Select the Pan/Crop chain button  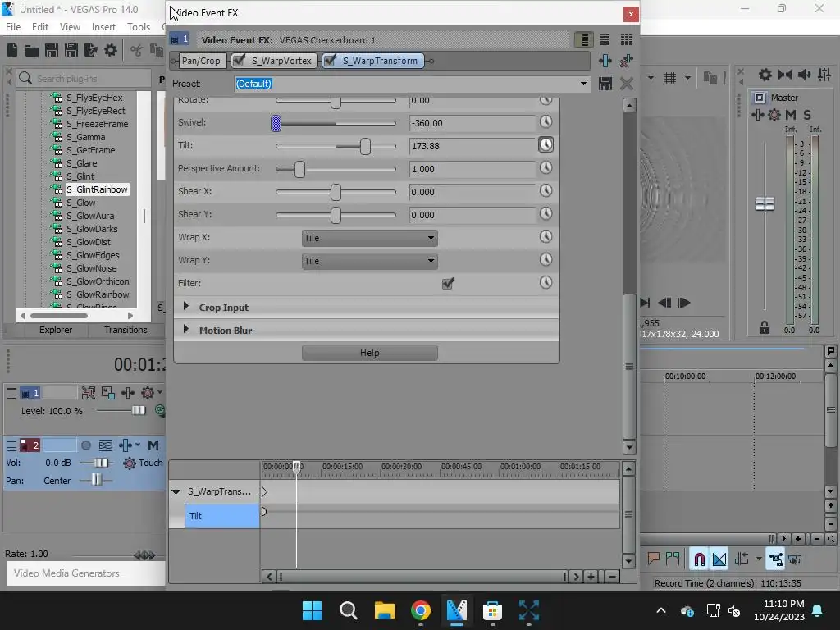(x=201, y=61)
